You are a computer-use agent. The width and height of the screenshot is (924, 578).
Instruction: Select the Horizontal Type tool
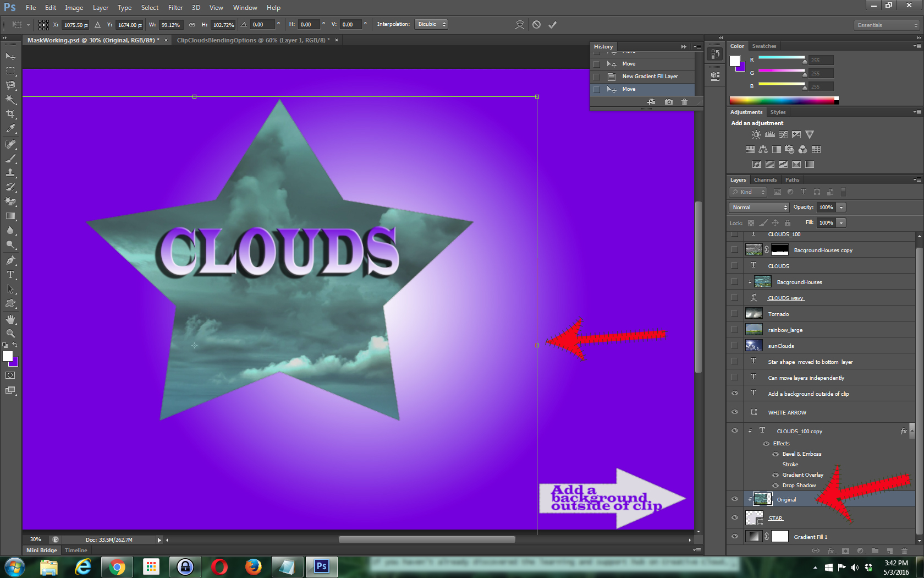pos(10,275)
